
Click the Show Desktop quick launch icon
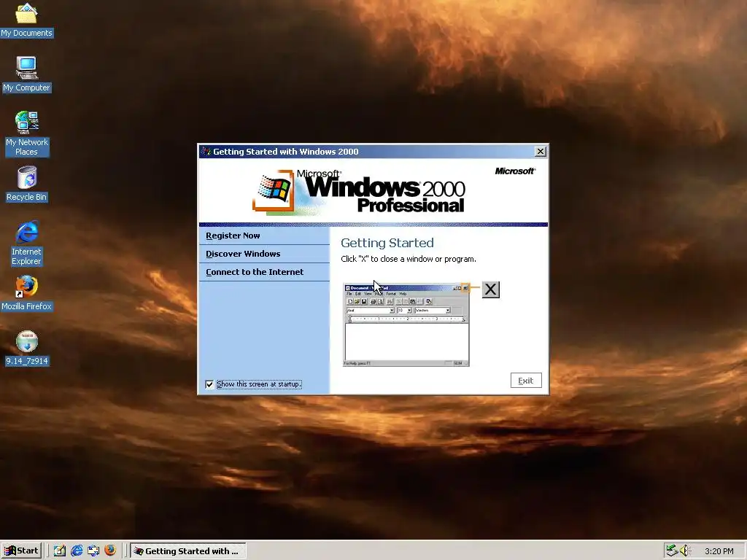pos(60,551)
